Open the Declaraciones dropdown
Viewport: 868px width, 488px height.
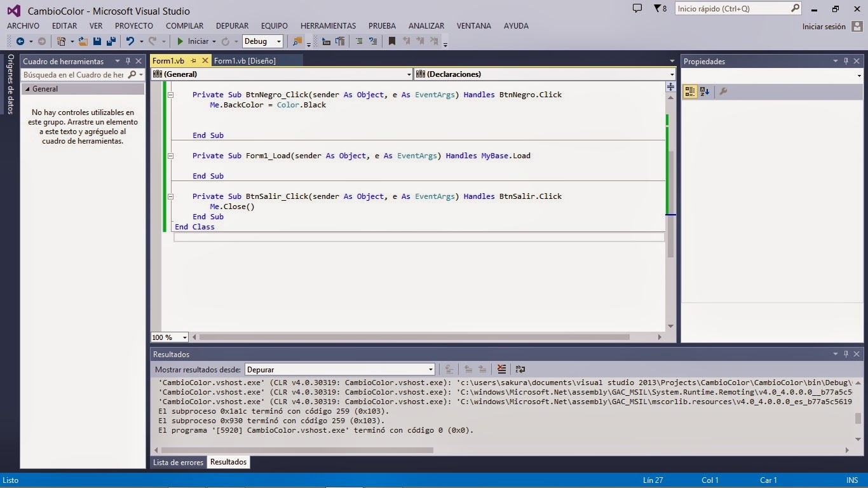pyautogui.click(x=672, y=74)
